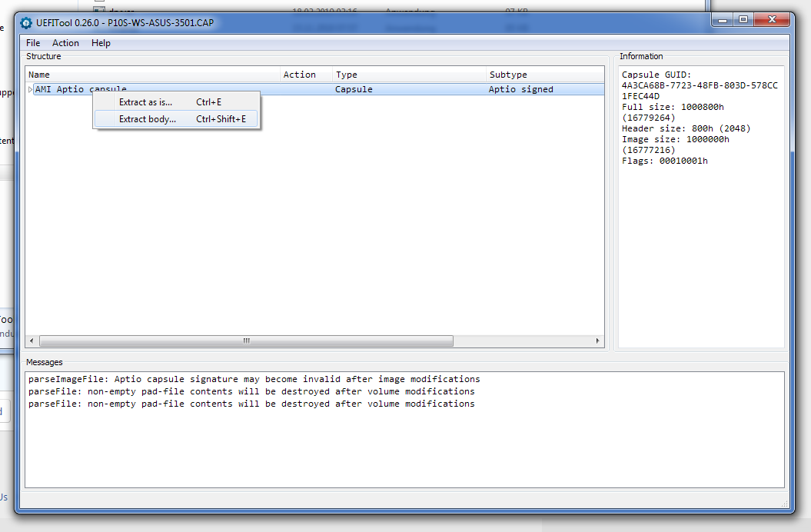
Task: Open the File menu
Action: tap(33, 43)
